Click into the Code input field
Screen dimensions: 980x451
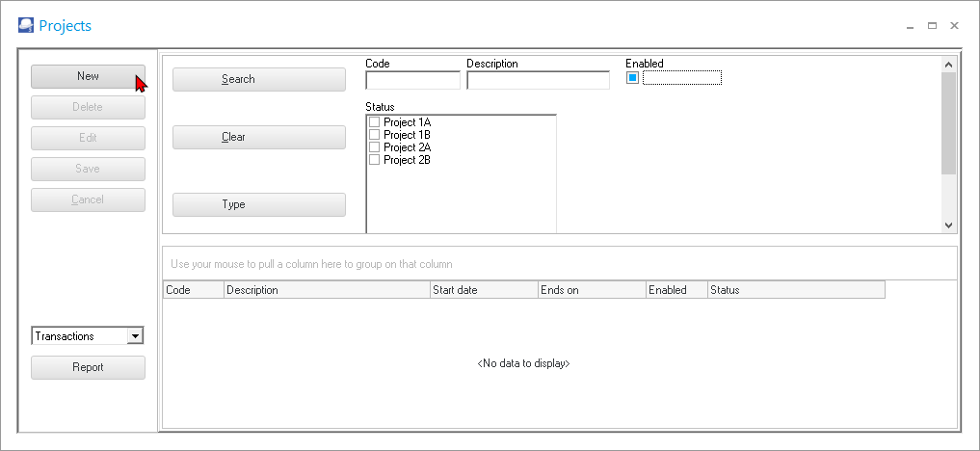pyautogui.click(x=412, y=81)
